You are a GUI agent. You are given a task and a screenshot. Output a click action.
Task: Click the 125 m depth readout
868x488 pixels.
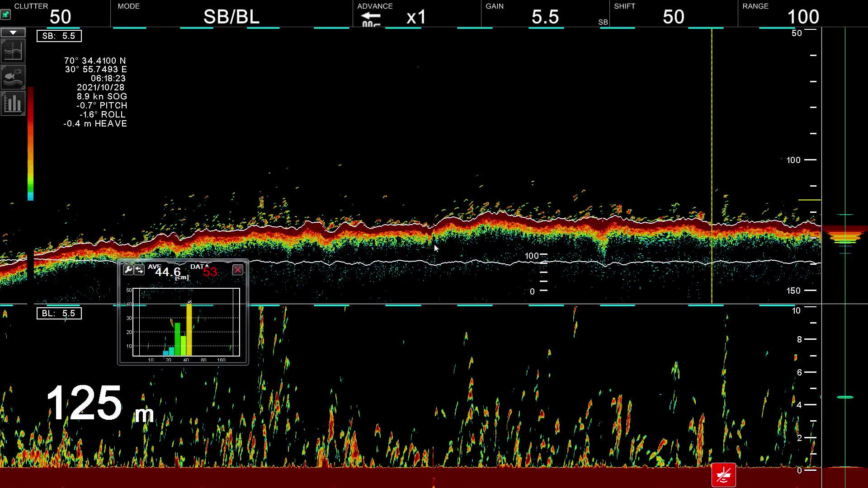(100, 404)
